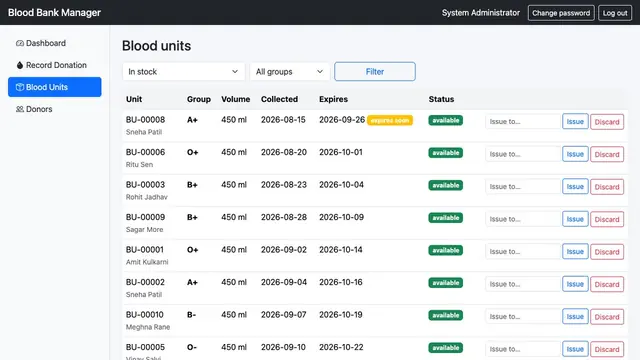The image size is (640, 360).
Task: Issue unit BU-00010
Action: pos(575,316)
